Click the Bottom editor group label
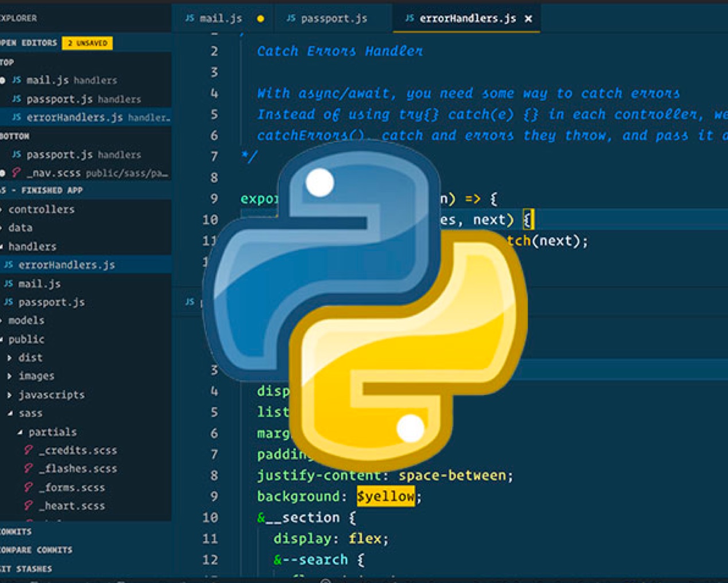Image resolution: width=728 pixels, height=583 pixels. [14, 136]
